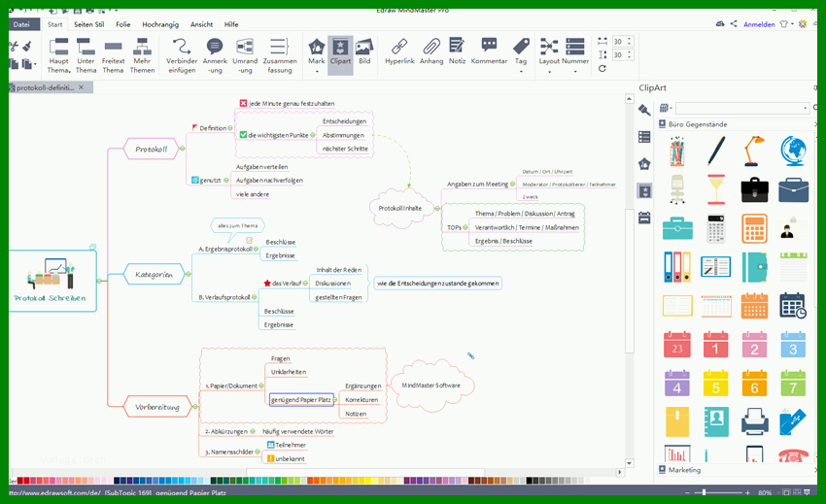Image resolution: width=826 pixels, height=504 pixels.
Task: Add an Umrandung boundary
Action: pos(245,55)
